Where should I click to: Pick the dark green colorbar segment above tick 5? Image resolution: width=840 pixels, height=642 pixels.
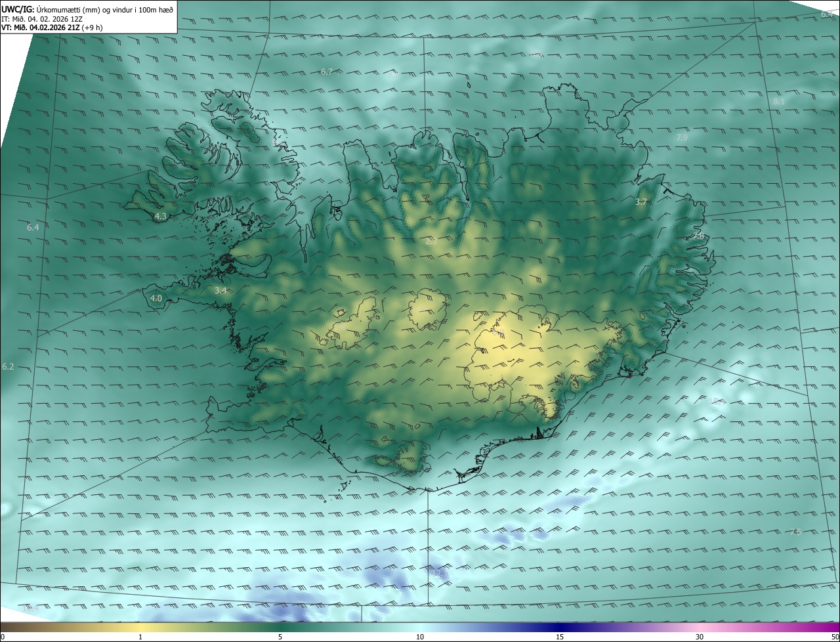pyautogui.click(x=280, y=627)
